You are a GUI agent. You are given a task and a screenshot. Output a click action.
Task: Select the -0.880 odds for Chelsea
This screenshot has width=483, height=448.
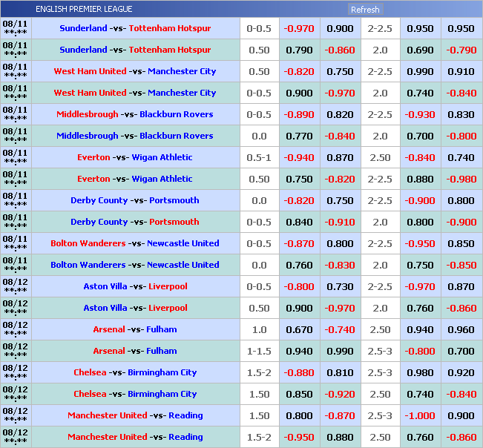click(x=299, y=372)
